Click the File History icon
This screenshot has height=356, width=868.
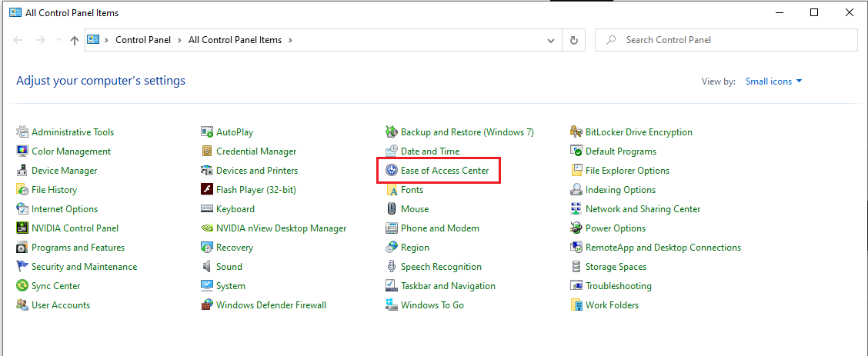click(x=22, y=190)
